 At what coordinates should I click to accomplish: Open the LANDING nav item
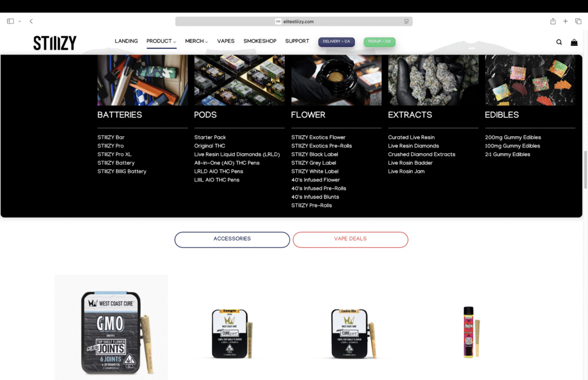[x=126, y=41]
